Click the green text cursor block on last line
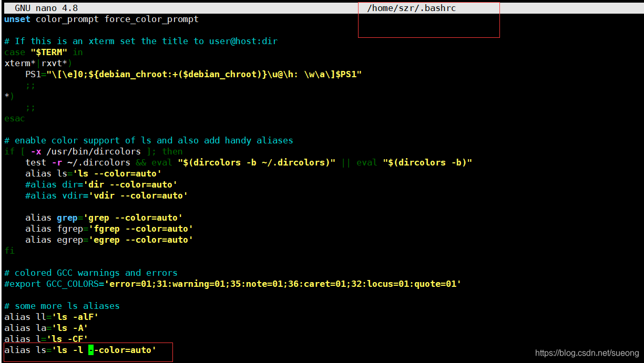 pyautogui.click(x=91, y=350)
